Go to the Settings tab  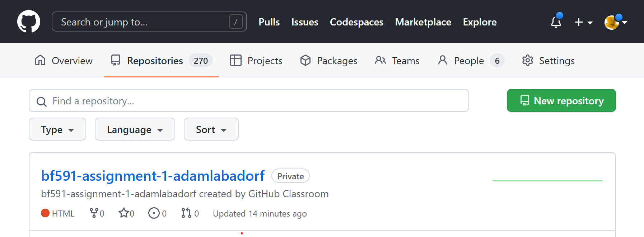(x=549, y=61)
